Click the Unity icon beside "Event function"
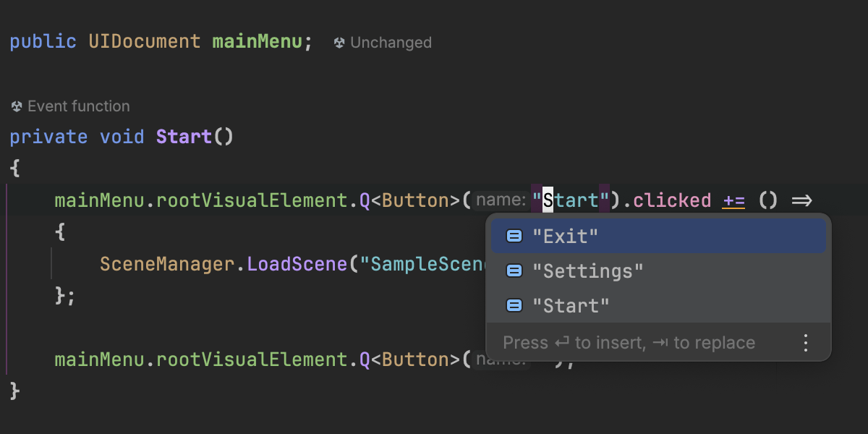This screenshot has height=434, width=868. (17, 106)
